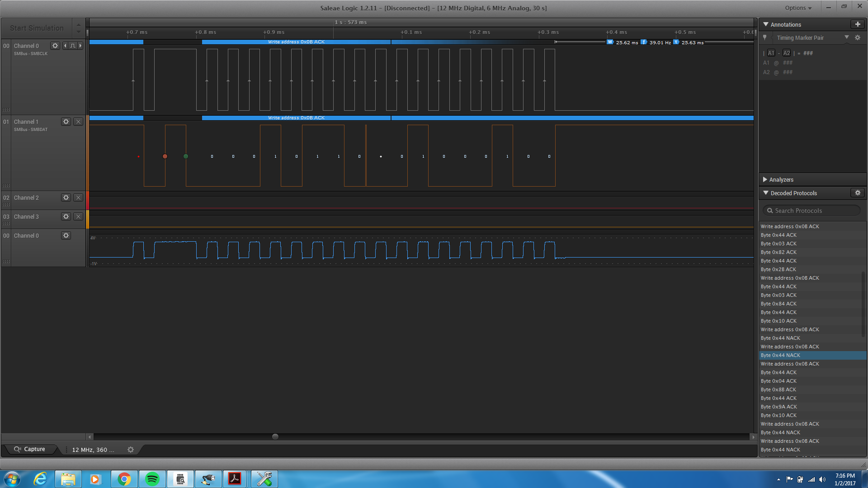Hide Channel 3 using its X button

[x=78, y=216]
